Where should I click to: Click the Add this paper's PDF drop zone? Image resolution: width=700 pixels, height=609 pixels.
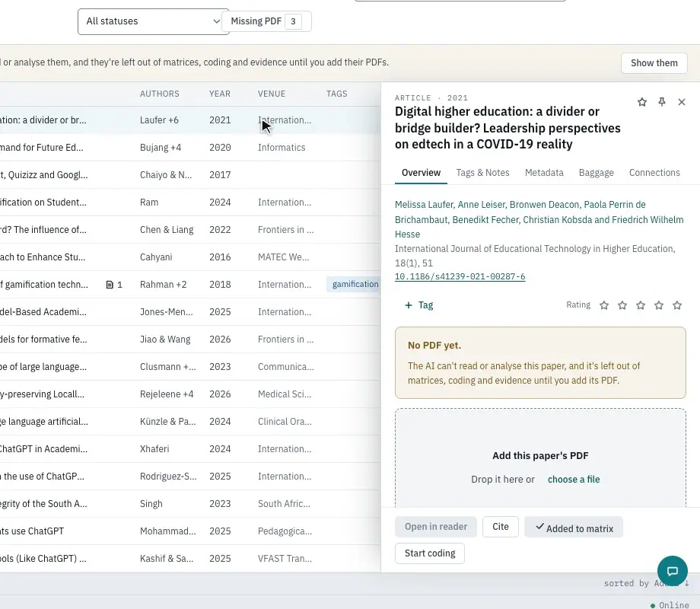click(540, 458)
